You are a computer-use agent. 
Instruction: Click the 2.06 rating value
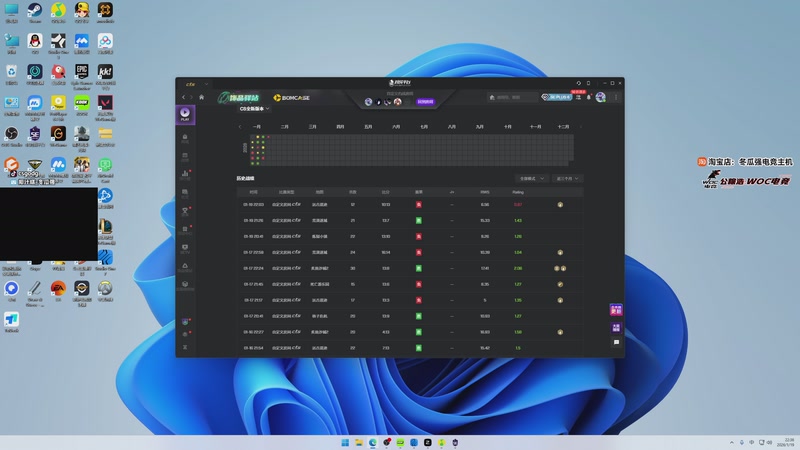pyautogui.click(x=518, y=268)
